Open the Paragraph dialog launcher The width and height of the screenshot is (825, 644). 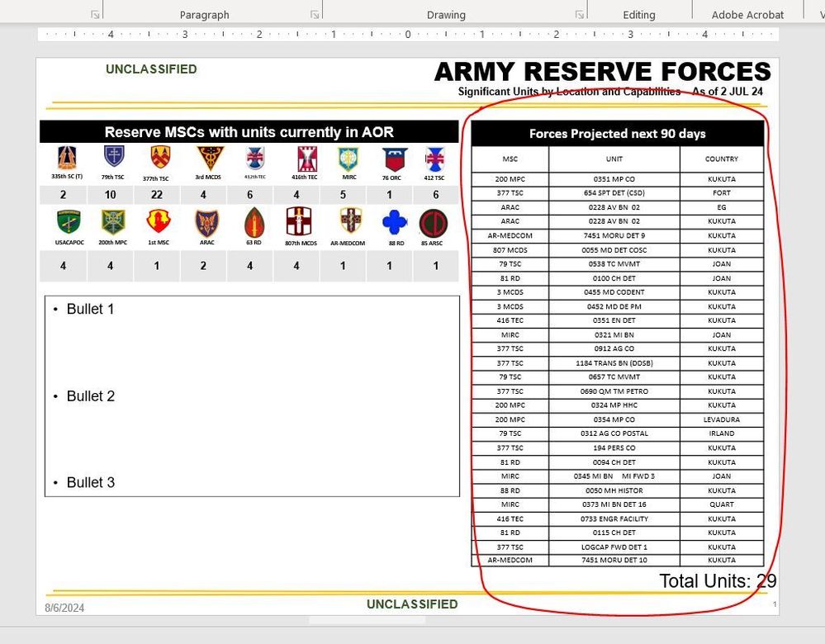pyautogui.click(x=315, y=15)
